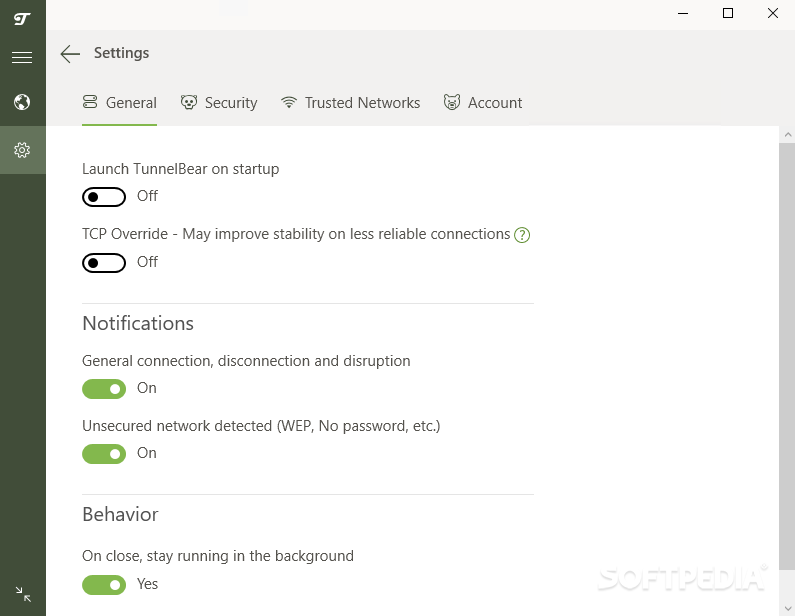Toggle stay running in background switch
This screenshot has width=795, height=616.
104,585
